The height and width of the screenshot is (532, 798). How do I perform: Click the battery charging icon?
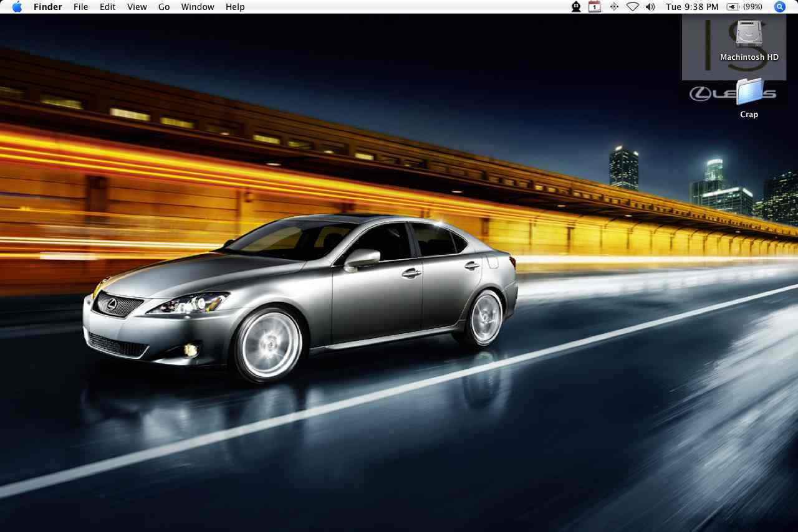point(733,7)
